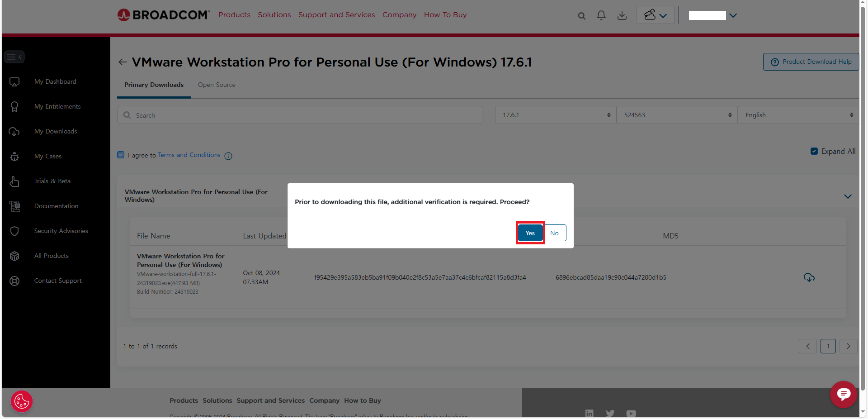Collapse the VMware Workstation Pro section
The height and width of the screenshot is (419, 868).
coord(848,196)
